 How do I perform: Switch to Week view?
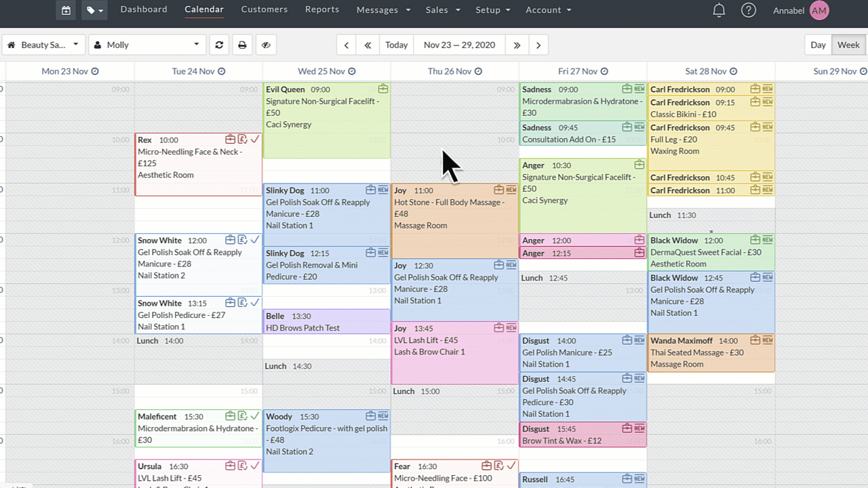point(848,45)
